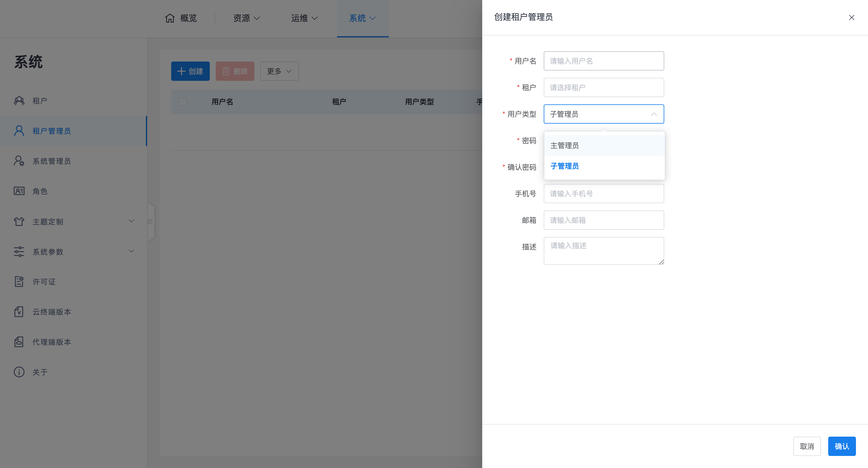Screen dimensions: 868x468
Task: Expand the 系统参数 submenu chevron
Action: 132,251
